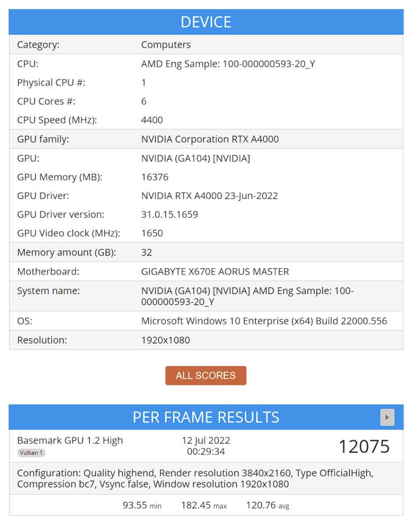420x520 pixels.
Task: Select the 120.76 avg frame rate
Action: (268, 505)
